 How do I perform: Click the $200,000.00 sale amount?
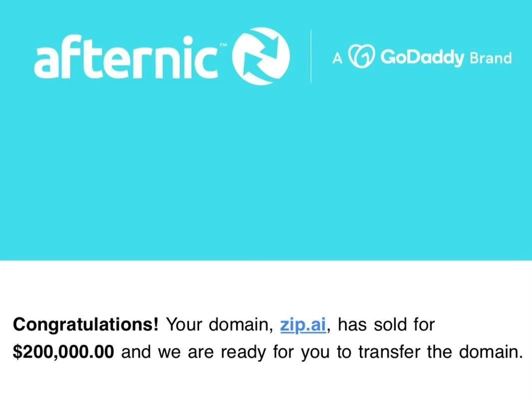pos(63,352)
